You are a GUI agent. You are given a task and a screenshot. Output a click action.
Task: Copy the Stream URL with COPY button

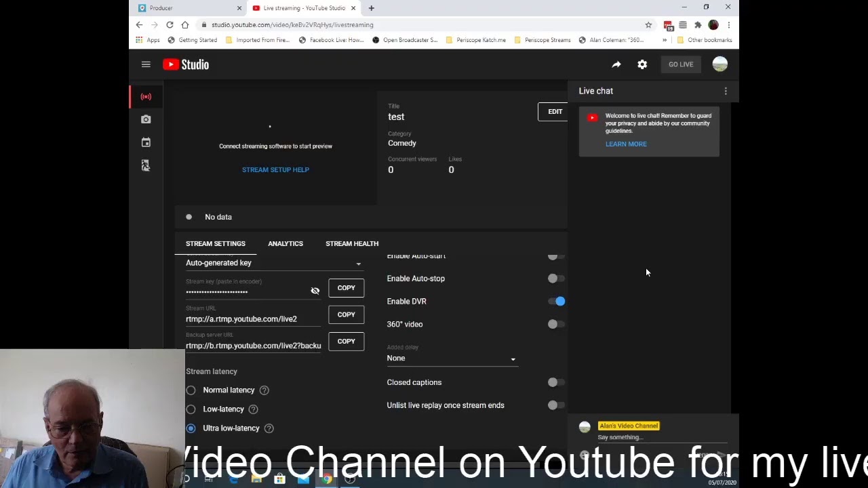coord(346,314)
